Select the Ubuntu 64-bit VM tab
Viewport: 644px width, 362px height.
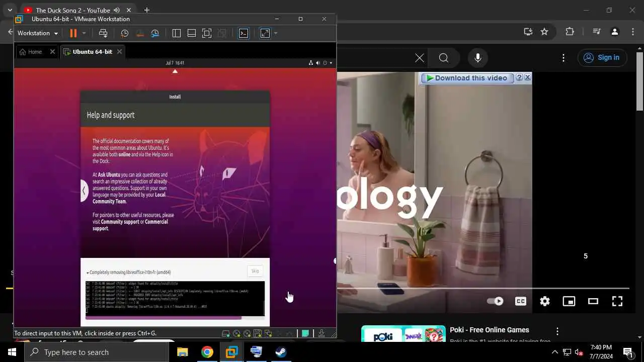(89, 52)
